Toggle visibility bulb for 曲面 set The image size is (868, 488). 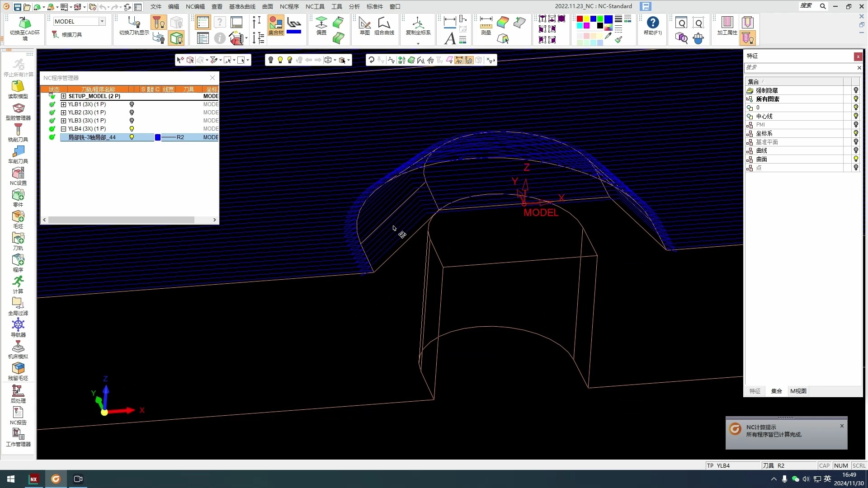tap(855, 159)
